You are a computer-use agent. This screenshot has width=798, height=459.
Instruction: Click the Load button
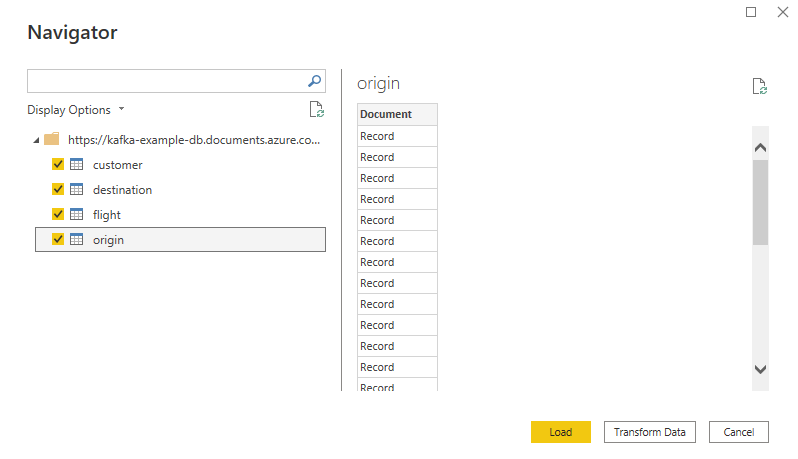click(561, 432)
